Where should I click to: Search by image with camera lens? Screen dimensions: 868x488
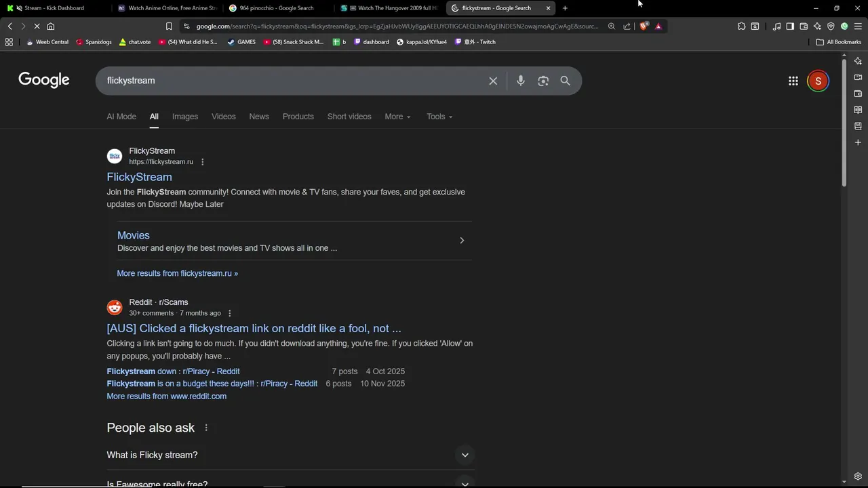[x=543, y=81]
